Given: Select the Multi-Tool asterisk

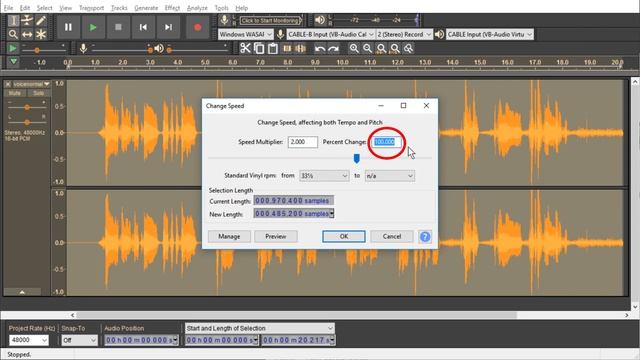Looking at the screenshot, I should [x=41, y=34].
